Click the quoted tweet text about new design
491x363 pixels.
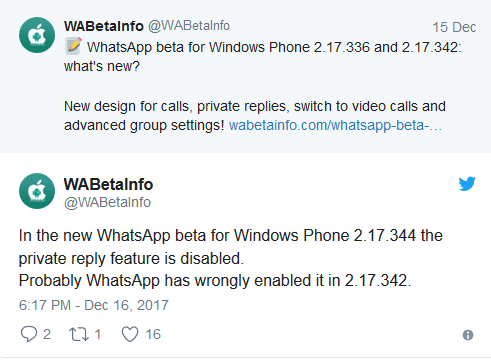(255, 116)
